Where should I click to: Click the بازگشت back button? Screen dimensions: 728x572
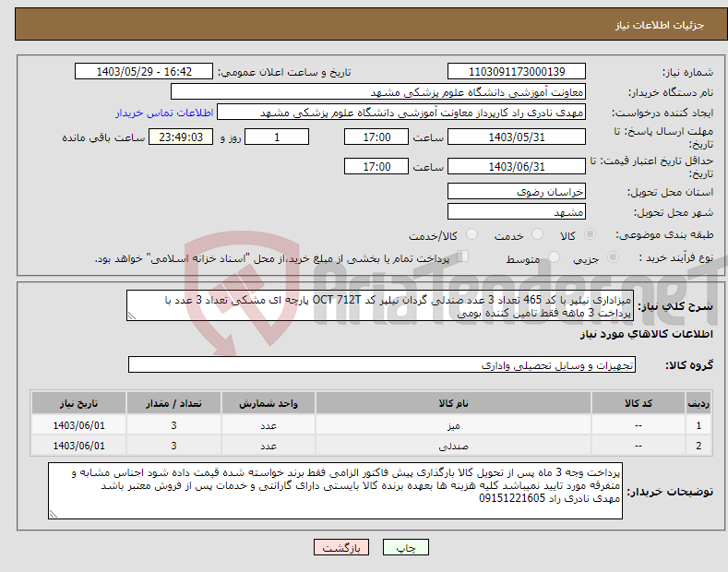[341, 548]
